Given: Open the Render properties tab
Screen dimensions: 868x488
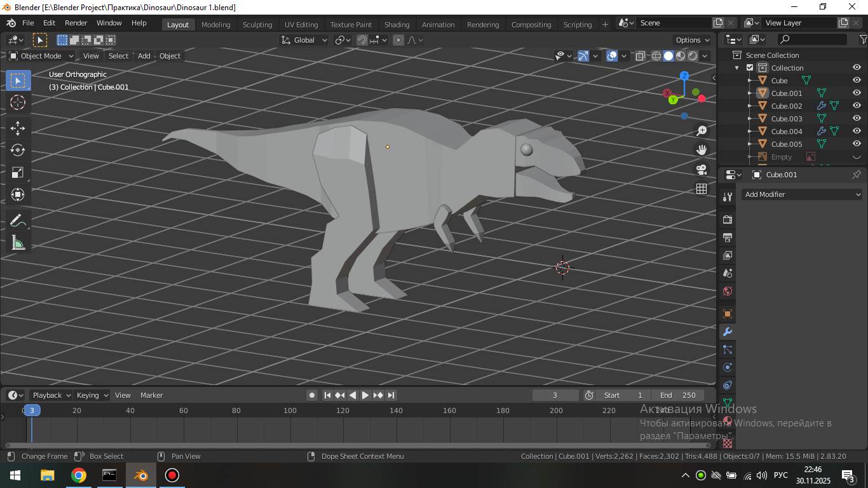Looking at the screenshot, I should (728, 219).
